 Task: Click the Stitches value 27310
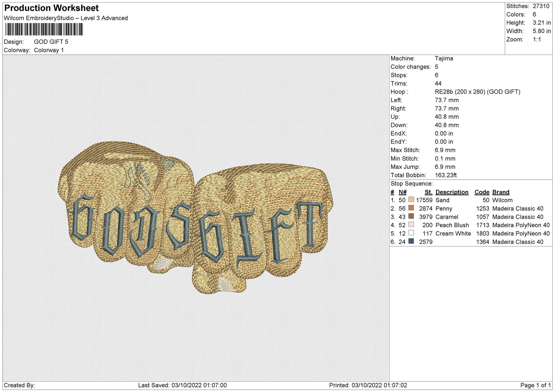(541, 6)
